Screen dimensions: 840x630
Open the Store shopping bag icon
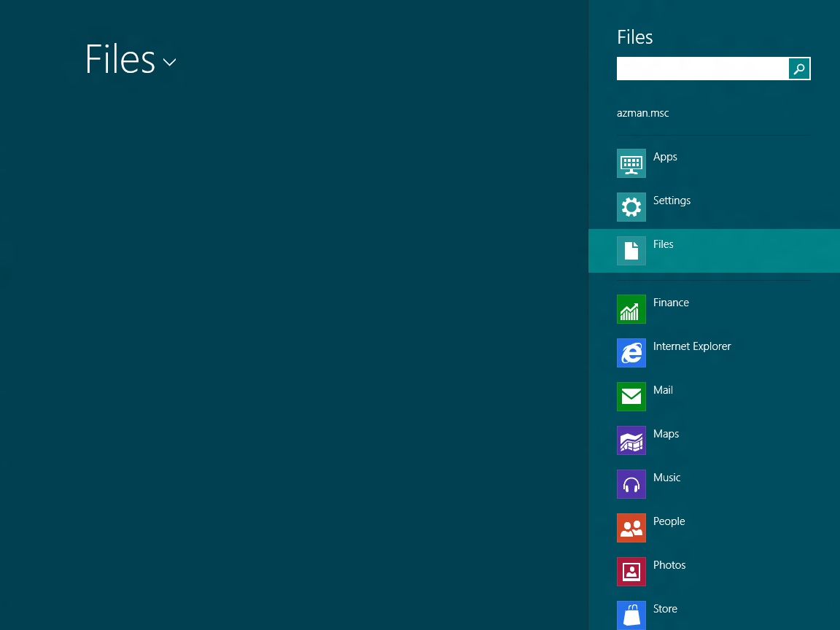coord(631,615)
